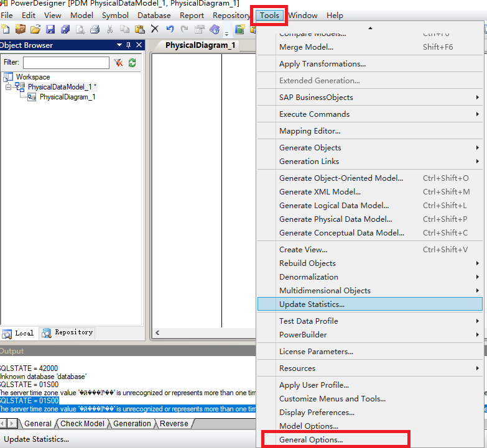This screenshot has width=487, height=448.
Task: Expand the Execute Commands submenu
Action: (370, 114)
